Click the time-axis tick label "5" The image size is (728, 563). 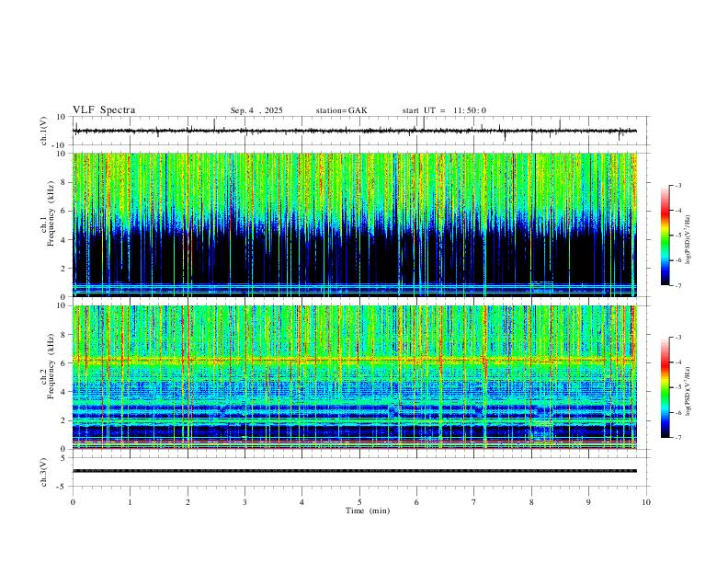point(359,502)
